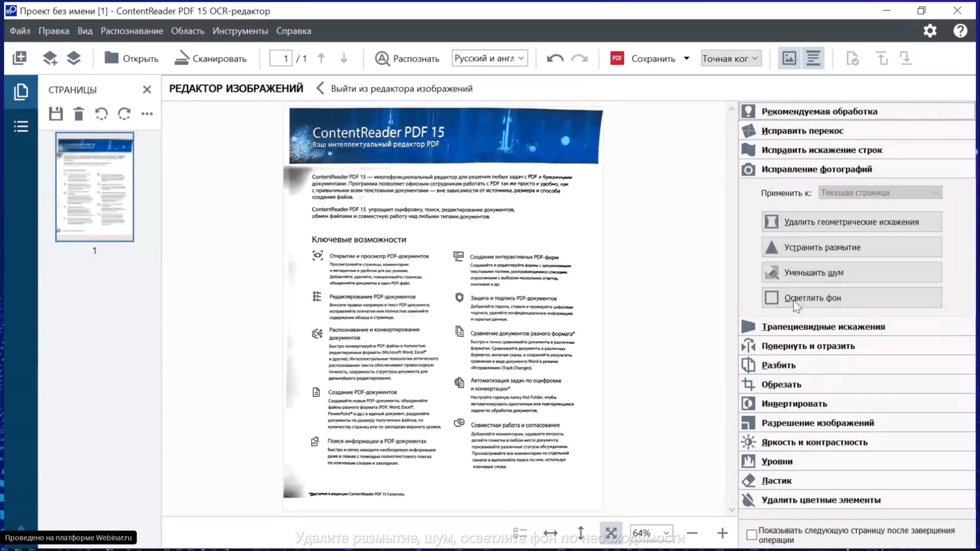Image resolution: width=980 pixels, height=551 pixels.
Task: Expand Повернуть и отразить section
Action: click(857, 346)
